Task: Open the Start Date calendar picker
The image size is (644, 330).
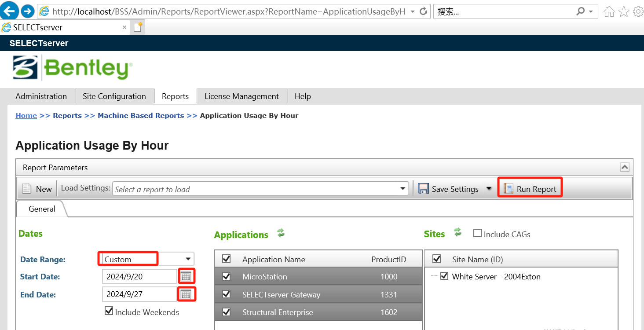Action: pyautogui.click(x=186, y=276)
